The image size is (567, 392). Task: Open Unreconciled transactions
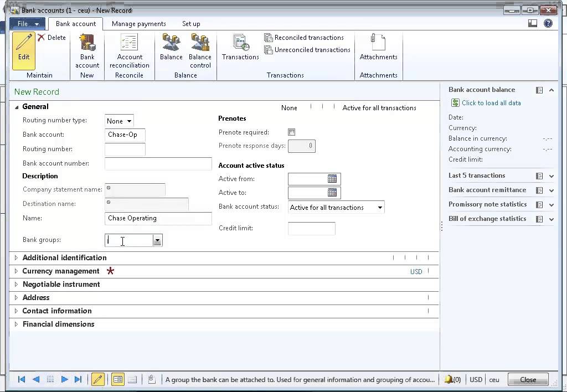pos(307,50)
